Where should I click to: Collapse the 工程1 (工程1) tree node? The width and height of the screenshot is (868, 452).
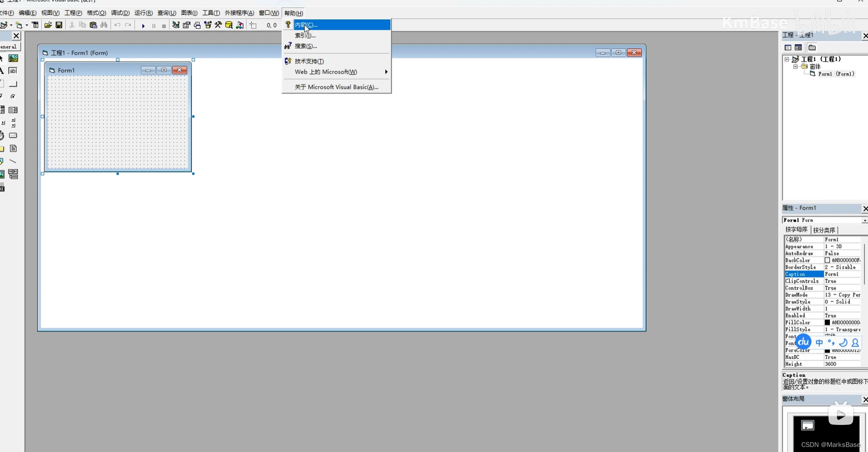coord(787,59)
